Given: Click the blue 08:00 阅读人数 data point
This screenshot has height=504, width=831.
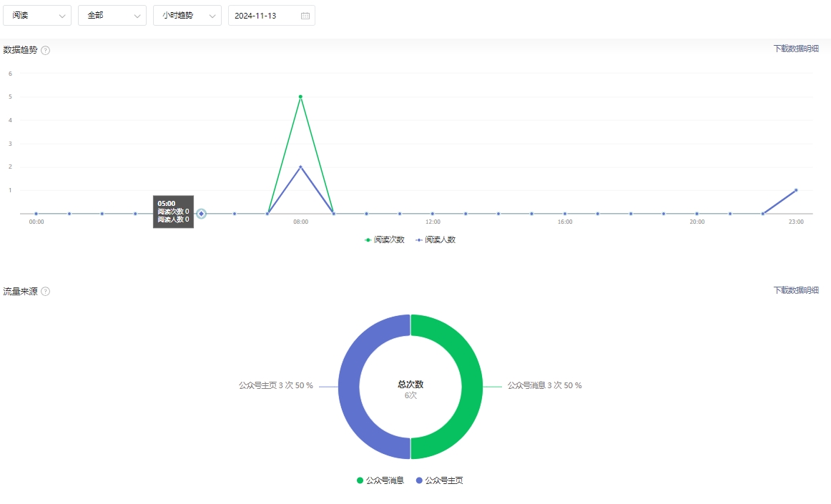Looking at the screenshot, I should [300, 167].
